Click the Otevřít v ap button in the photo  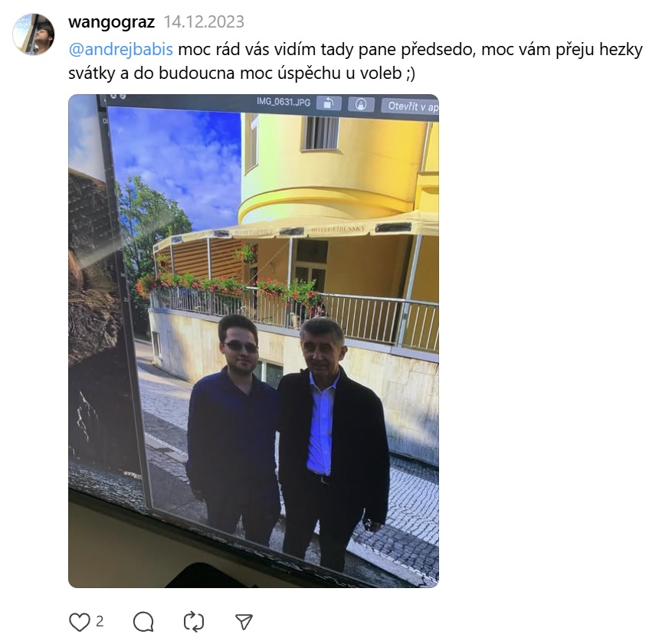410,106
